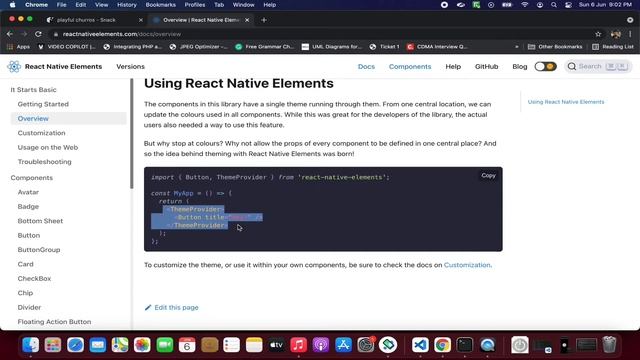This screenshot has height=360, width=640.
Task: Click the address bar URL
Action: pyautogui.click(x=122, y=34)
